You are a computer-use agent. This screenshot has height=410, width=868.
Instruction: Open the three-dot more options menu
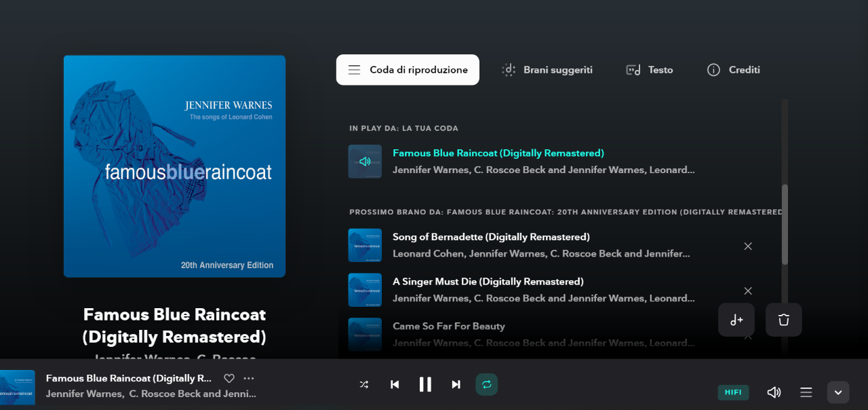click(249, 378)
